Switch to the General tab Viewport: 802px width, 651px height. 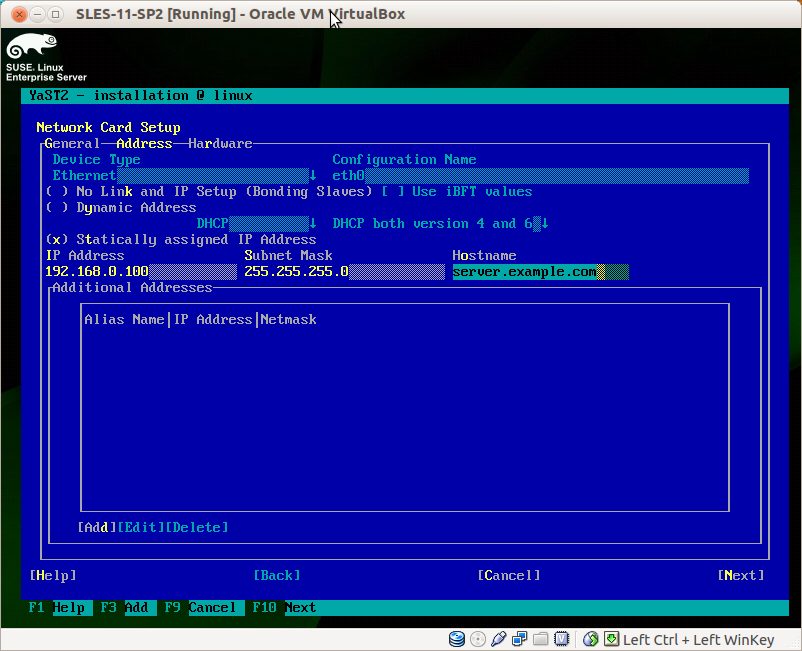point(72,144)
